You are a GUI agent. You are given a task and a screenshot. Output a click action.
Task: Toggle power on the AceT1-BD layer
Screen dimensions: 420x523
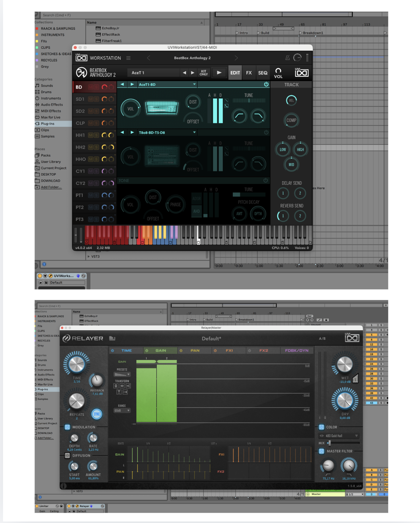pyautogui.click(x=265, y=84)
